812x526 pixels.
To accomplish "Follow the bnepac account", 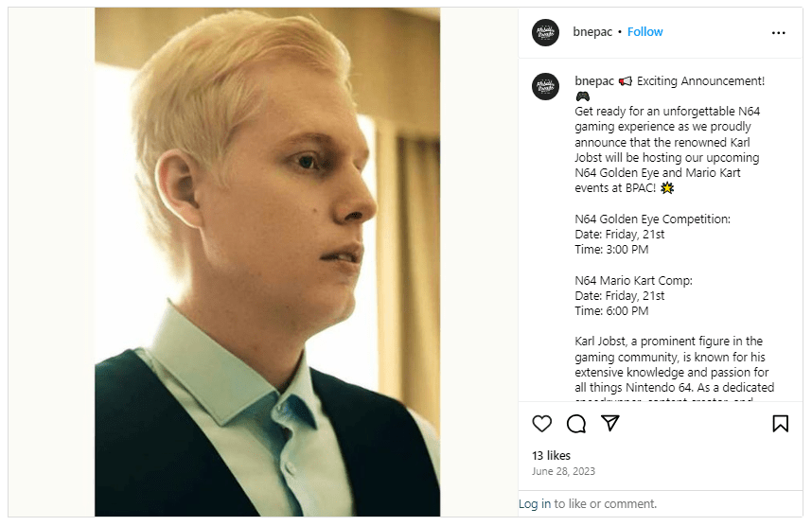I will 645,32.
